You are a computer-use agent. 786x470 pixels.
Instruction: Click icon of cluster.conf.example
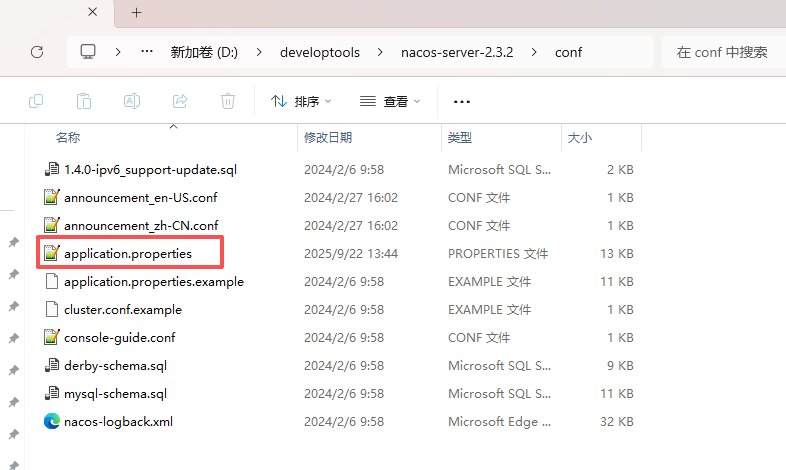pyautogui.click(x=52, y=310)
